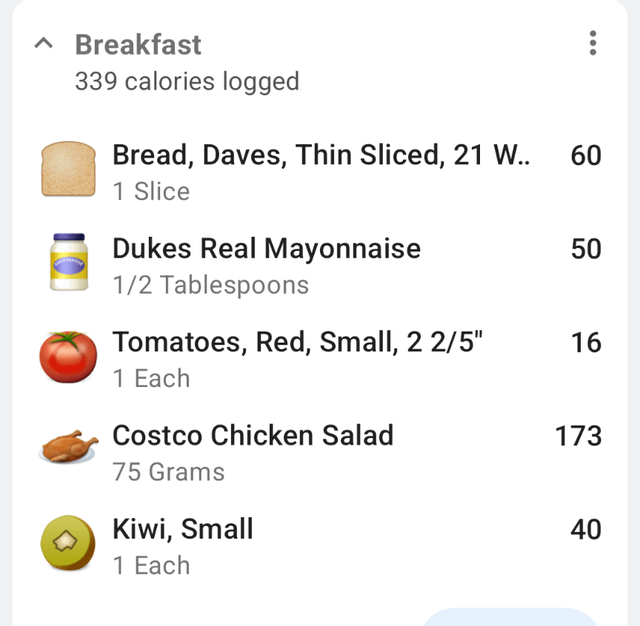Open Bread, Daves, Thin Sliced entry
This screenshot has height=626, width=640.
[321, 155]
